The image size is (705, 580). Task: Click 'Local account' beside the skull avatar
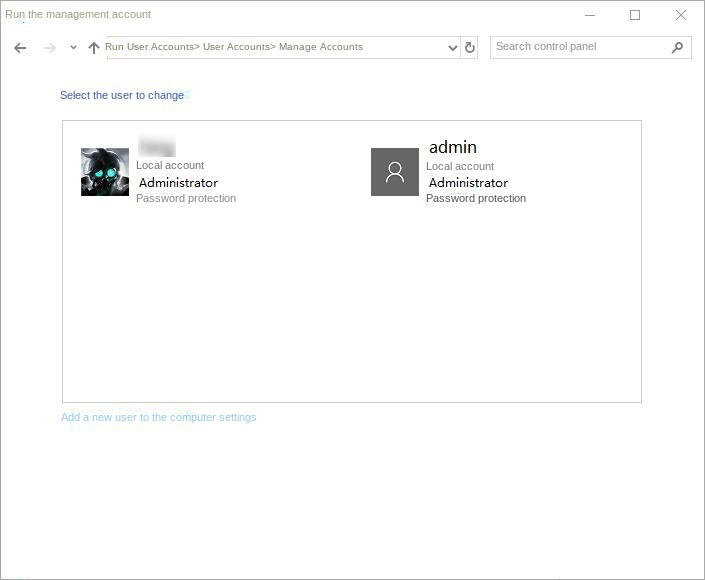click(170, 165)
